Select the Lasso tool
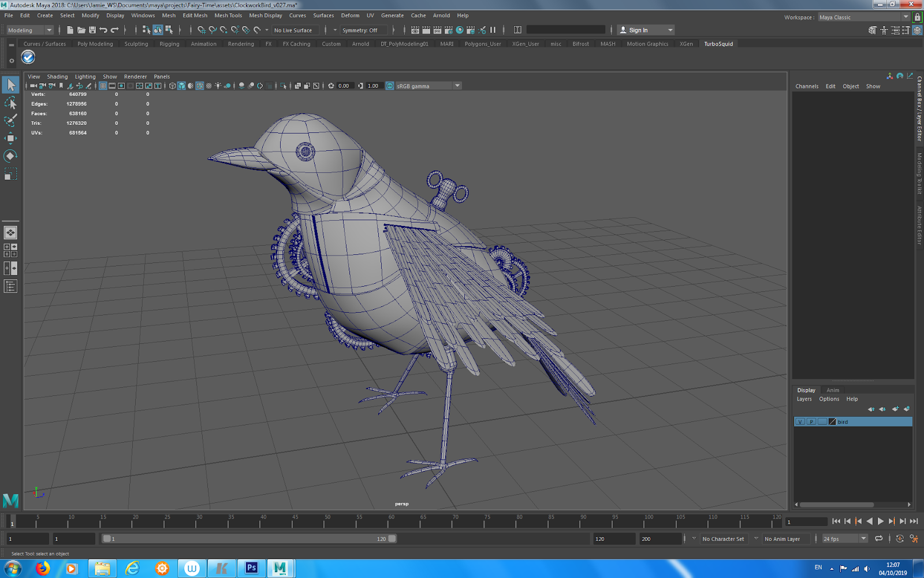The image size is (924, 578). 10,102
